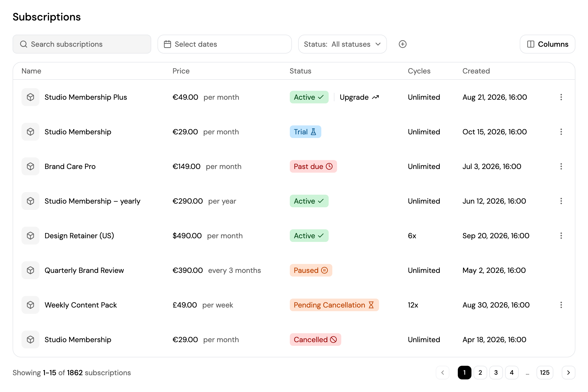Viewport: 588px width, 392px height.
Task: Open actions menu for Design Retainer (US)
Action: 561,236
